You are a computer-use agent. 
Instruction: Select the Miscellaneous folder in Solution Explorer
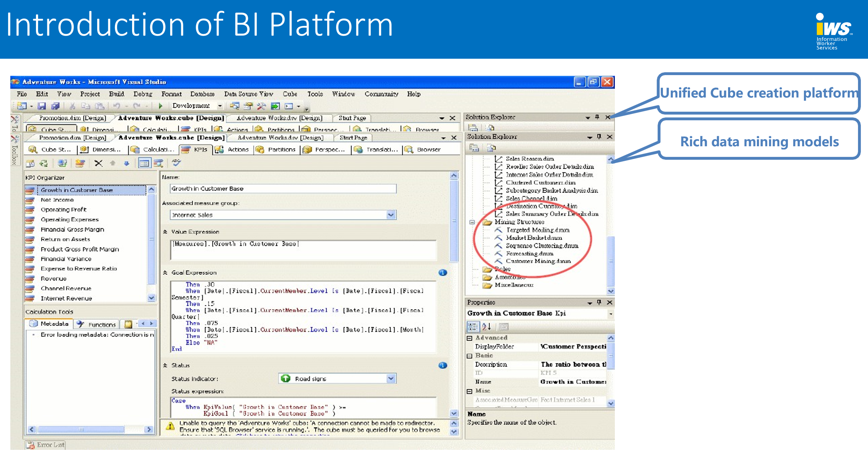pos(514,285)
